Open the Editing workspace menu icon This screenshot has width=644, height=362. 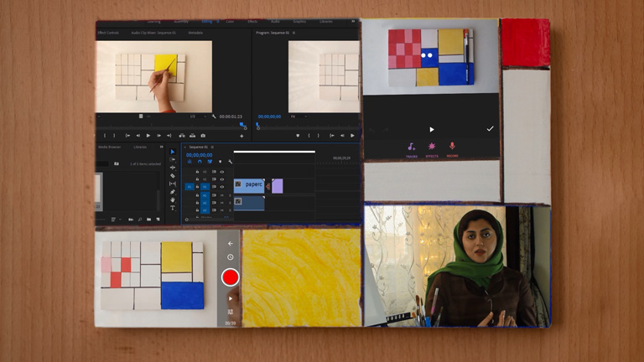click(218, 21)
